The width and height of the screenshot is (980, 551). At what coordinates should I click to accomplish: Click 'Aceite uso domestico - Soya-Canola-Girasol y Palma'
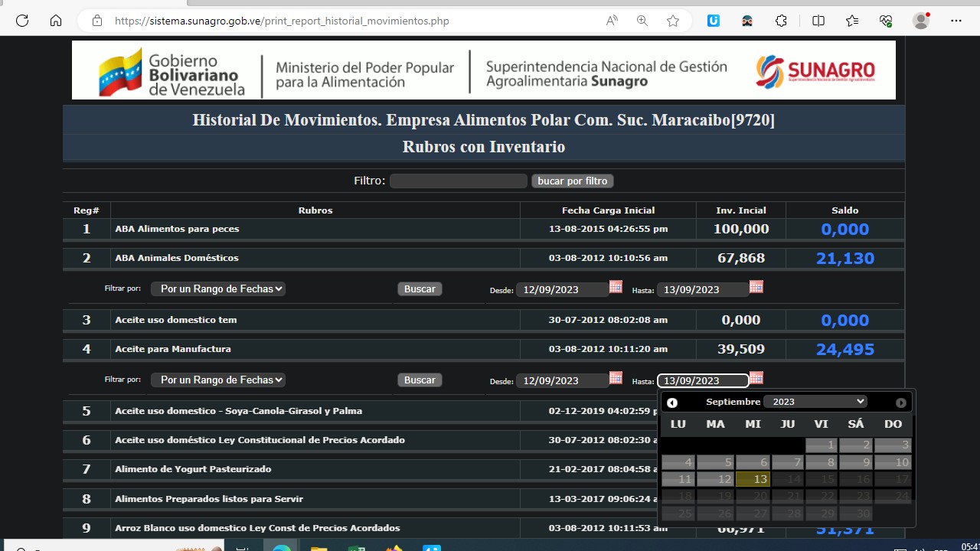[x=239, y=411]
